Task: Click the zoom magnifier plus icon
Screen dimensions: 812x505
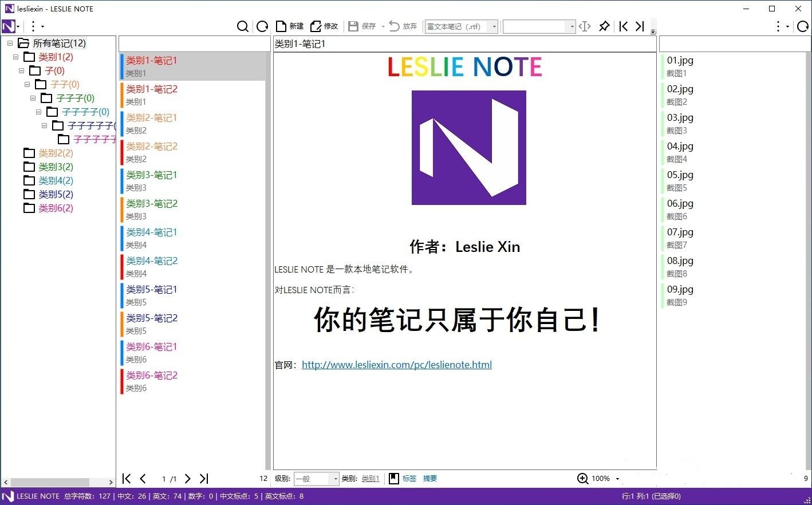Action: point(582,479)
